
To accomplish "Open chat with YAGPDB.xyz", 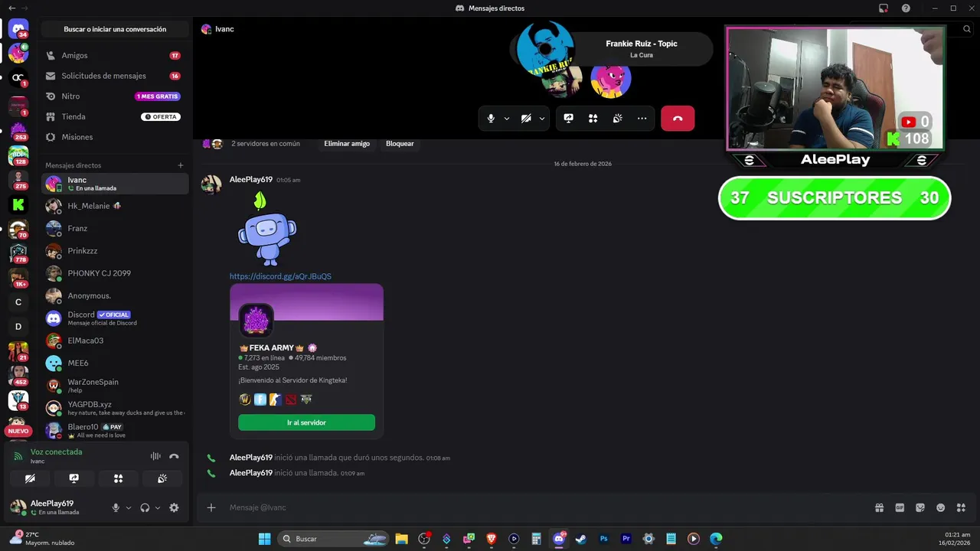I will [x=115, y=408].
